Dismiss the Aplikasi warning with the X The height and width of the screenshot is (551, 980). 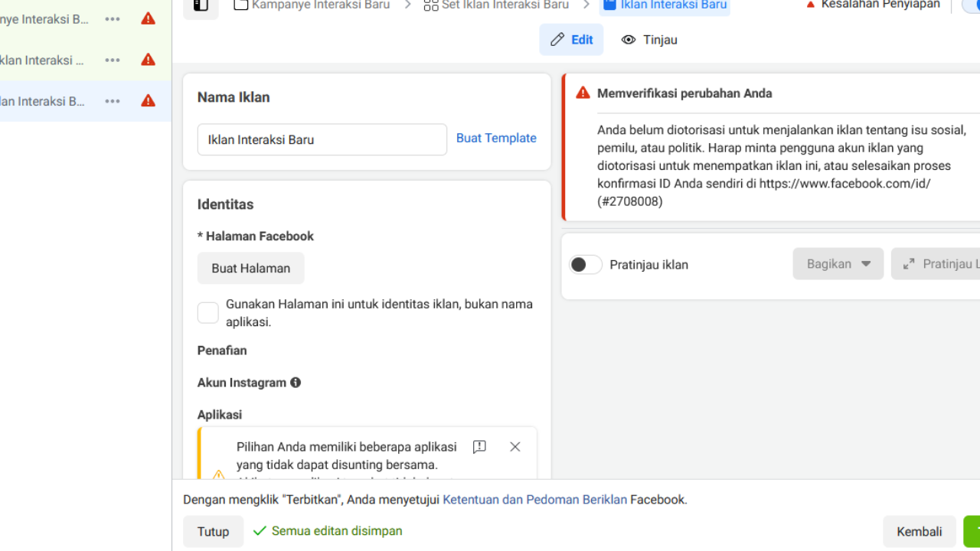(515, 447)
